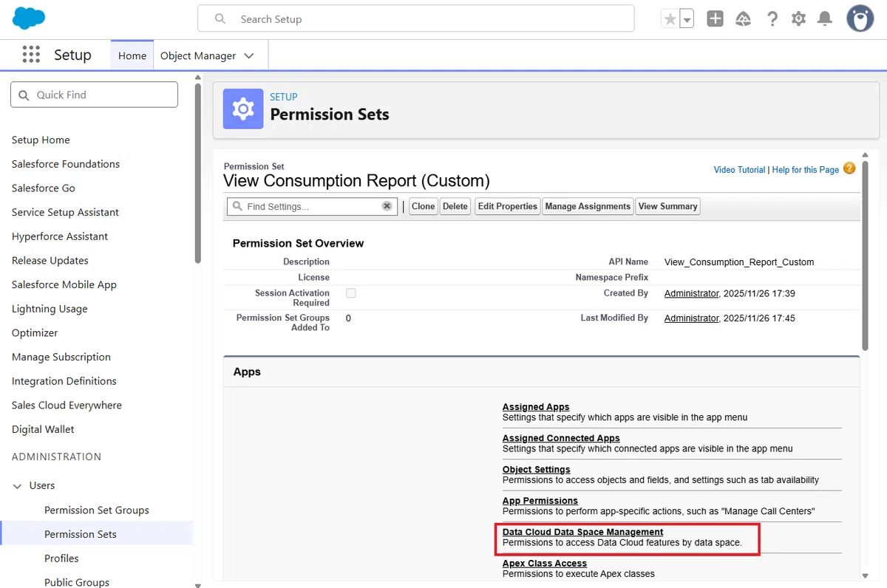Screen dimensions: 887x588
Task: Open Sales Cloud Everywhere item
Action: (67, 405)
